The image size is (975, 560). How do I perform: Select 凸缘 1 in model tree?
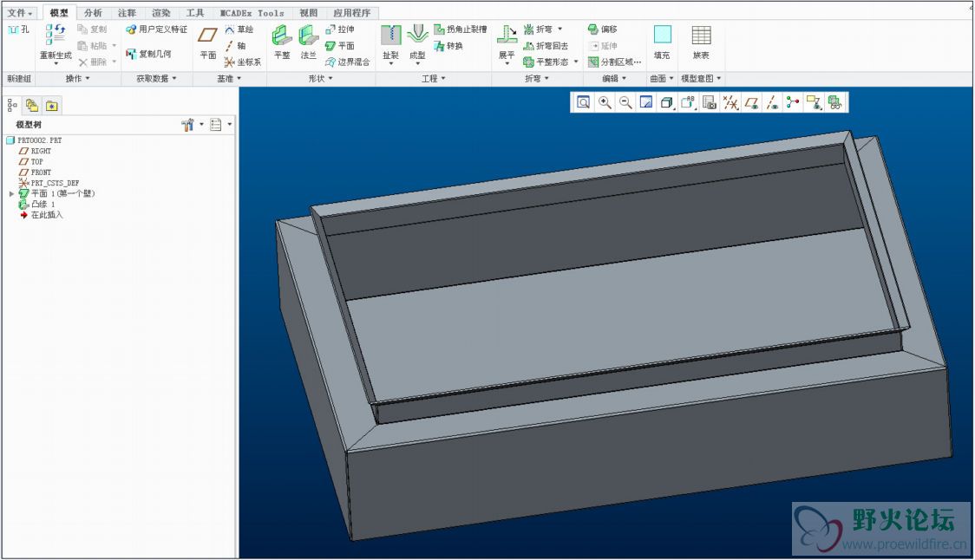[x=36, y=205]
